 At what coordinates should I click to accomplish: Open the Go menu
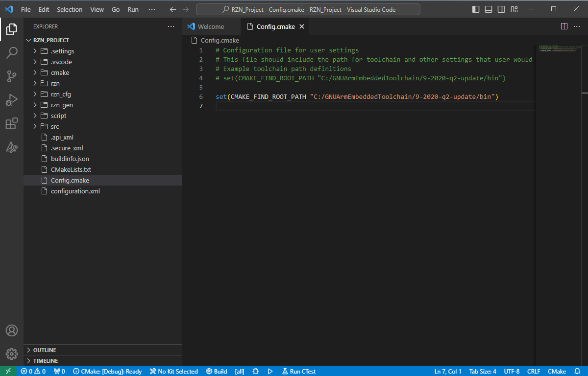click(x=116, y=9)
